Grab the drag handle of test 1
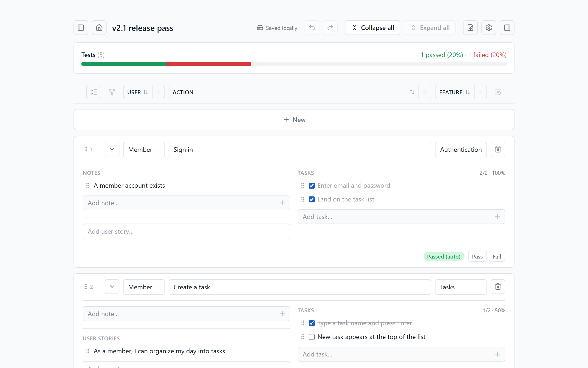This screenshot has width=588, height=368. pyautogui.click(x=86, y=149)
